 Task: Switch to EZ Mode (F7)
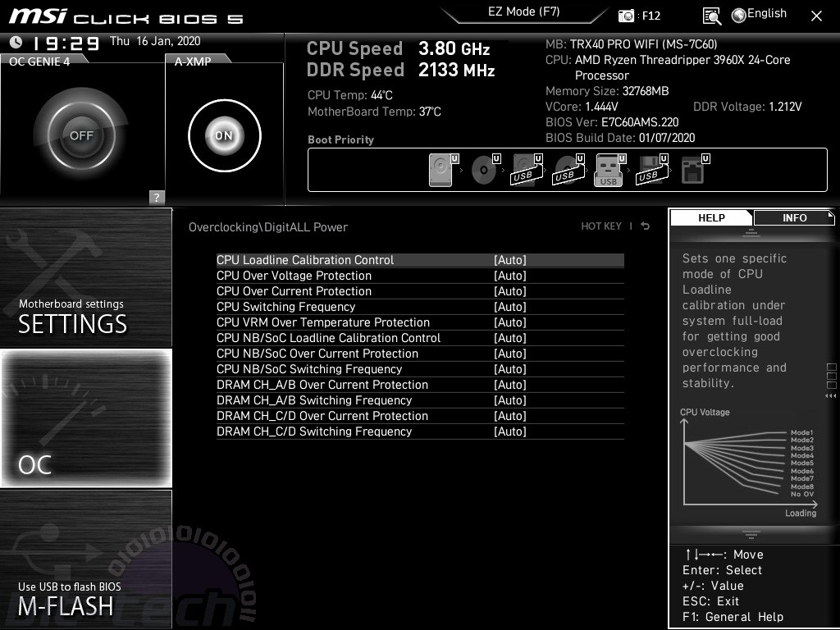pyautogui.click(x=524, y=12)
